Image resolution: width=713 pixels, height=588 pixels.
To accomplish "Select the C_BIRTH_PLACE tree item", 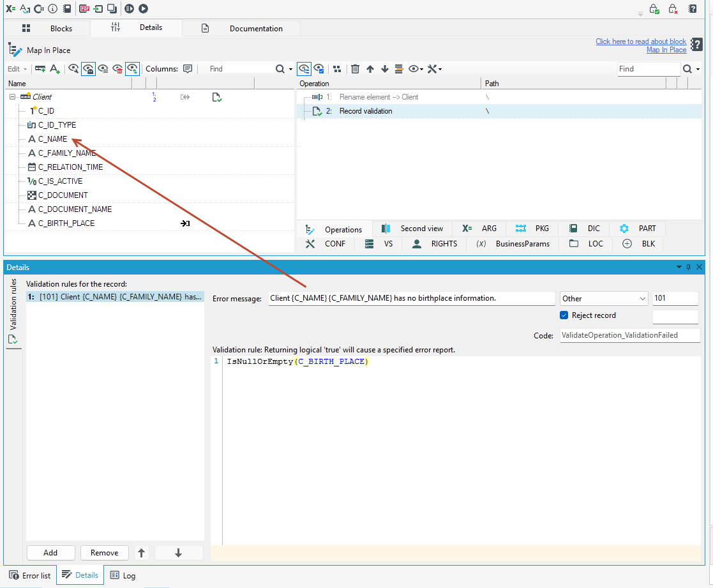I will pos(66,223).
